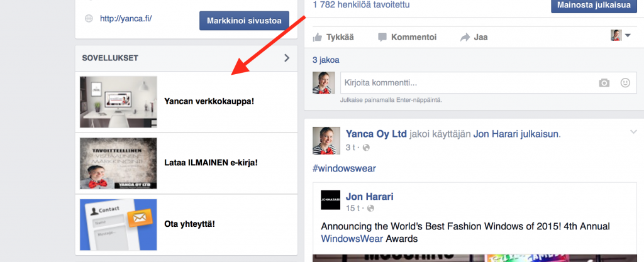The height and width of the screenshot is (262, 644).
Task: Open the profile selector dropdown next to Jaa
Action: click(620, 35)
